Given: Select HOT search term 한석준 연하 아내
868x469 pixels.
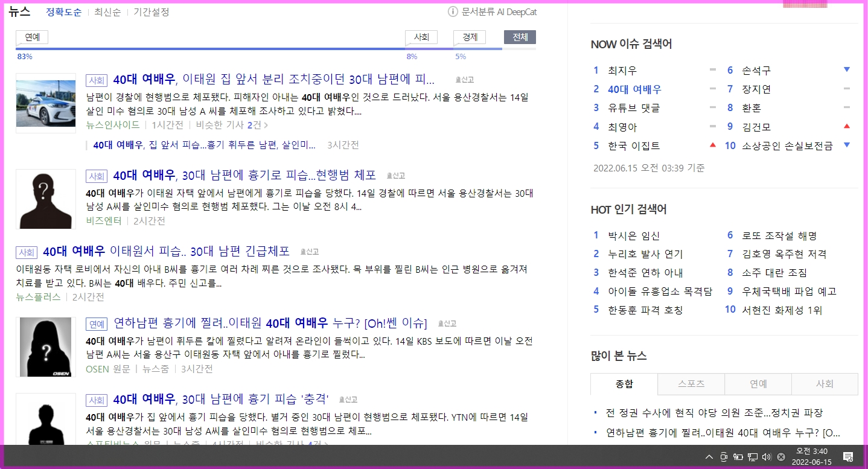Looking at the screenshot, I should click(x=645, y=273).
